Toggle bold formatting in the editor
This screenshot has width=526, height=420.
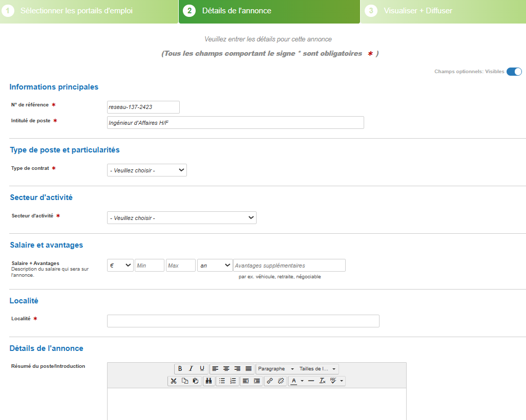(x=180, y=369)
